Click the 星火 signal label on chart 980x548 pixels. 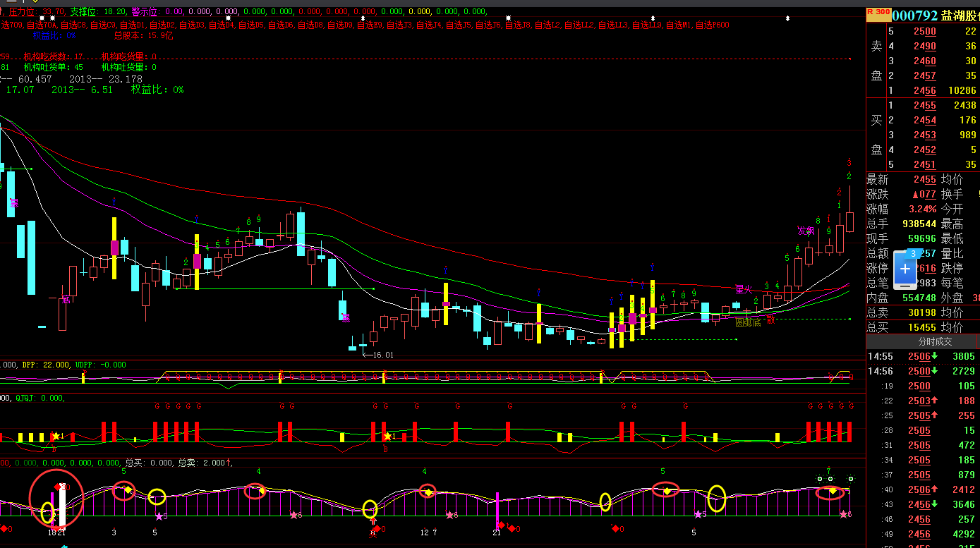click(x=744, y=289)
